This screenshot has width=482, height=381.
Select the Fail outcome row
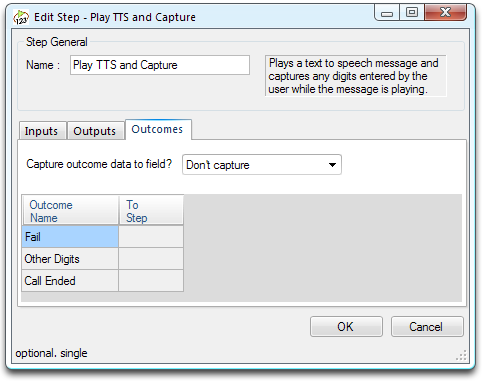pyautogui.click(x=70, y=237)
